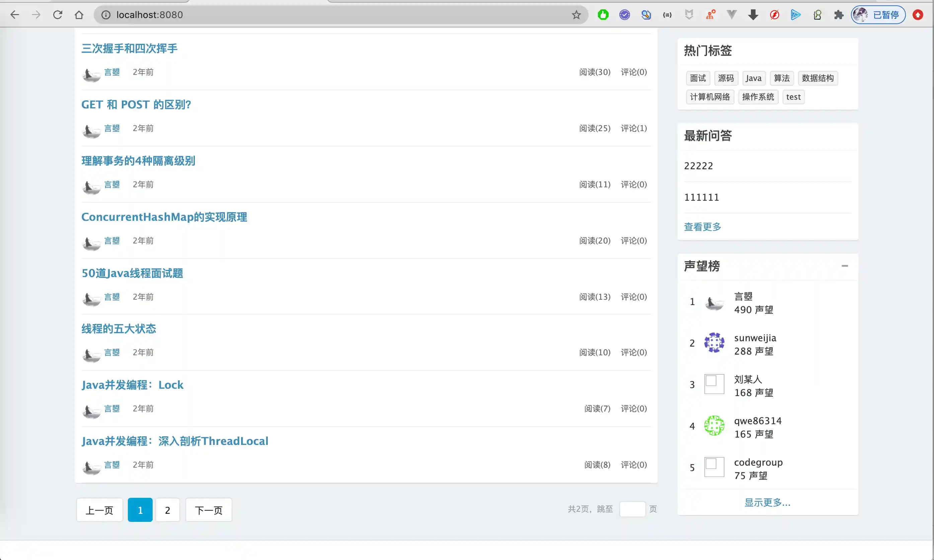Click the red upward arrow extension icon

coord(919,15)
